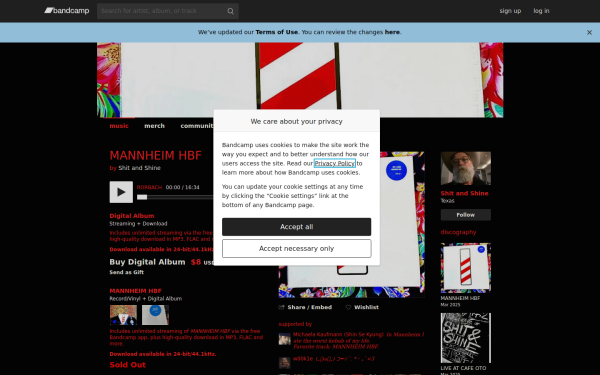Open the Privacy Policy link
600x375 pixels.
point(335,163)
